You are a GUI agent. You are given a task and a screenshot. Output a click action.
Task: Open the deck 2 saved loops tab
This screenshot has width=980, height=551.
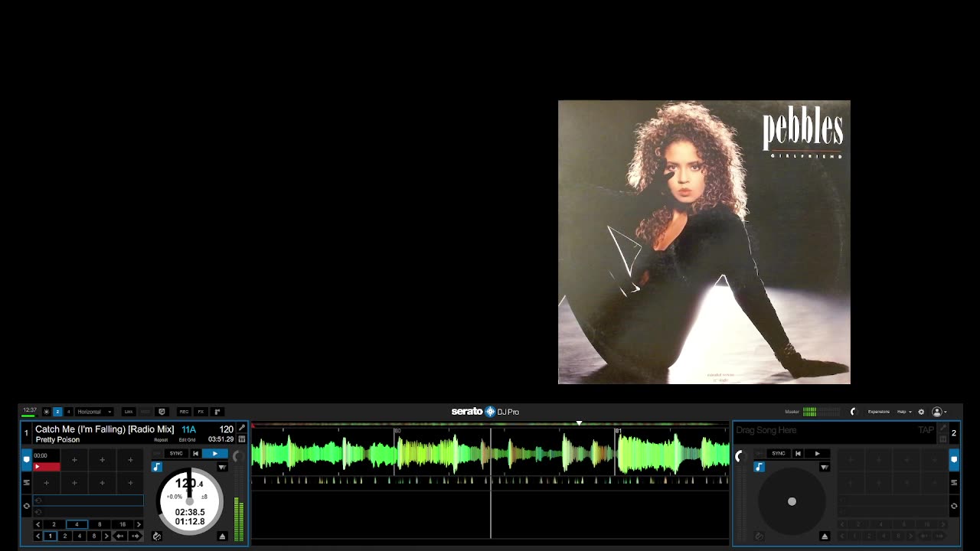pyautogui.click(x=954, y=483)
